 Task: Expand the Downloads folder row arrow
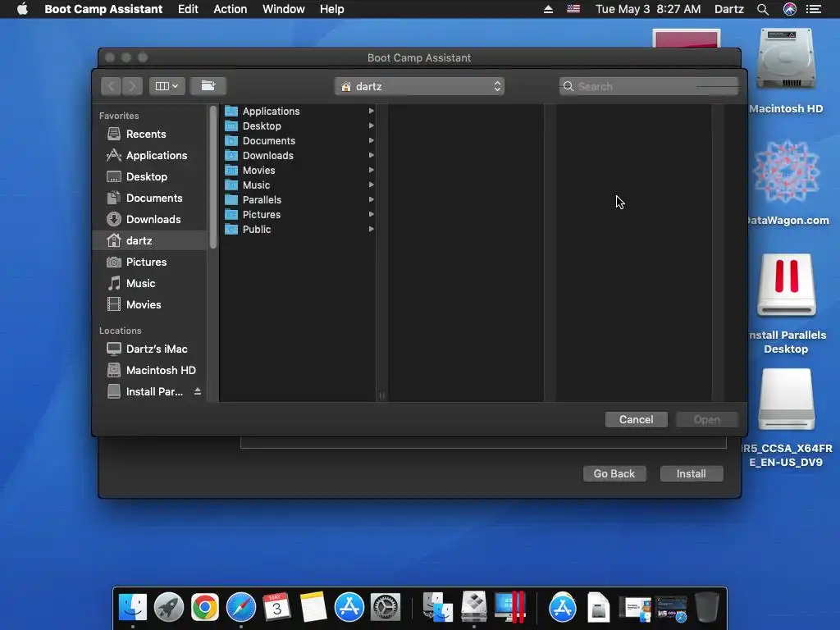pyautogui.click(x=371, y=155)
